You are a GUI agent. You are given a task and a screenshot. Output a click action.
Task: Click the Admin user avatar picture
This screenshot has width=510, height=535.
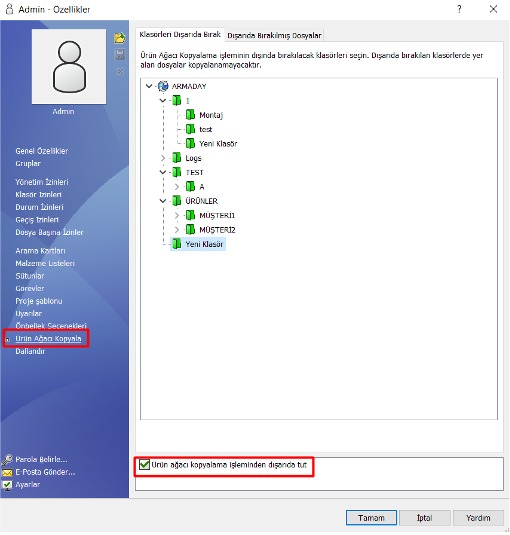pyautogui.click(x=69, y=67)
